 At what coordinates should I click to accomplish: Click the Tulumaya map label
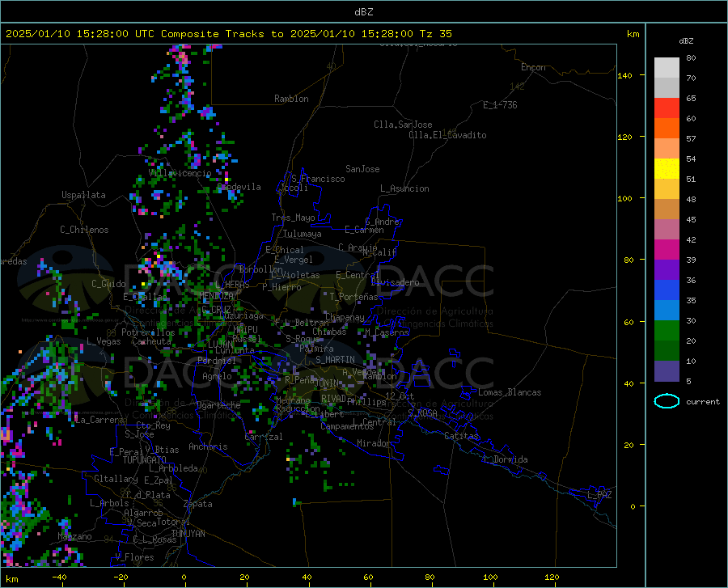tap(303, 234)
